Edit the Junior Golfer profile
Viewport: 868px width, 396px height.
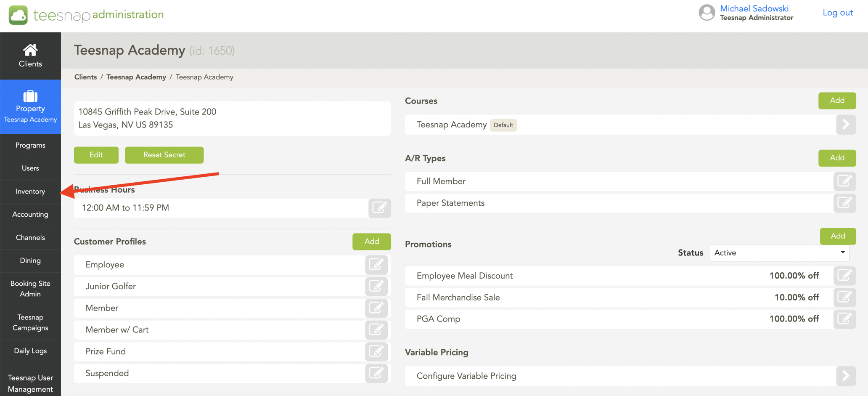pyautogui.click(x=376, y=287)
